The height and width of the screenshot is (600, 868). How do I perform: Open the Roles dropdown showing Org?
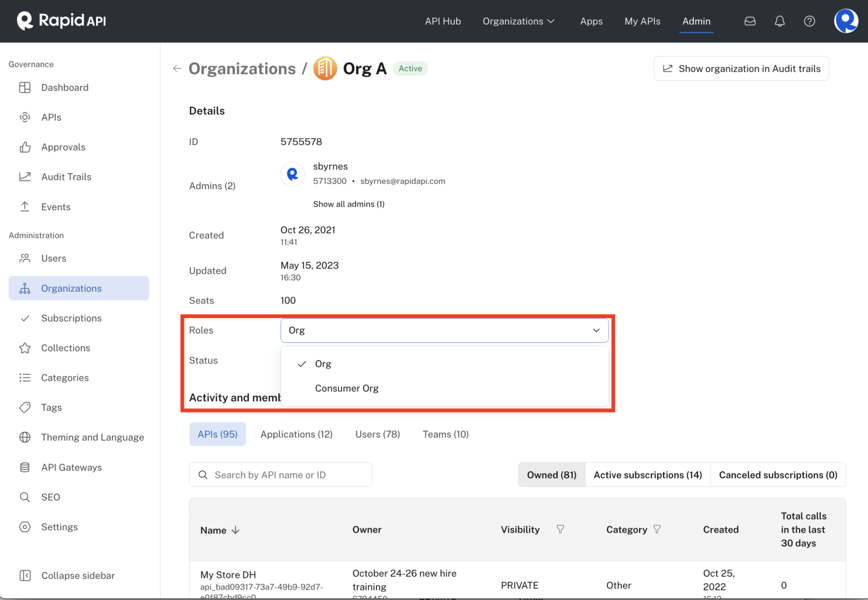[x=445, y=330]
